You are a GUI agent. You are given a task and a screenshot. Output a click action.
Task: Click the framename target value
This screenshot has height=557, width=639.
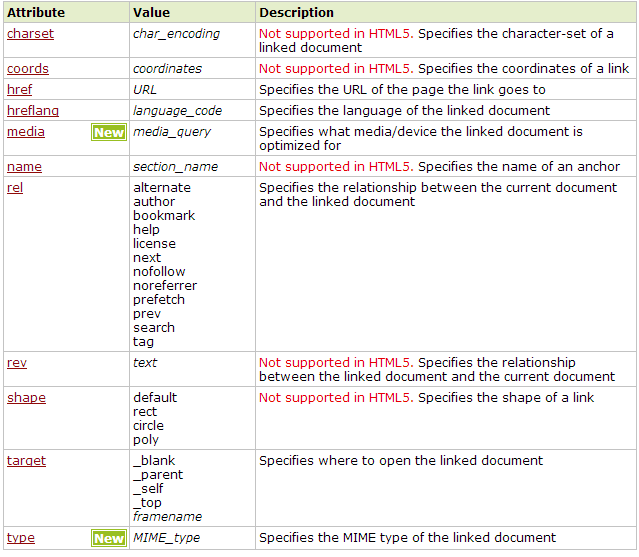coord(167,517)
